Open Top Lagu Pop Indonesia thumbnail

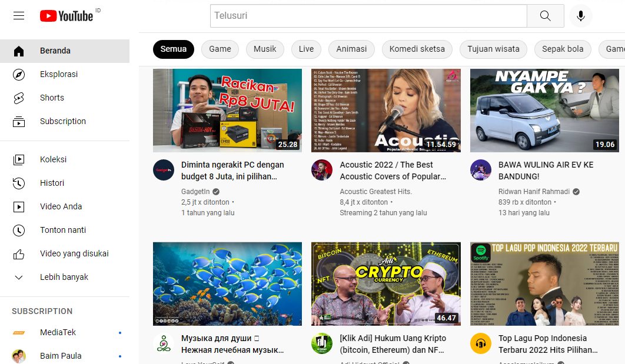[x=544, y=284]
